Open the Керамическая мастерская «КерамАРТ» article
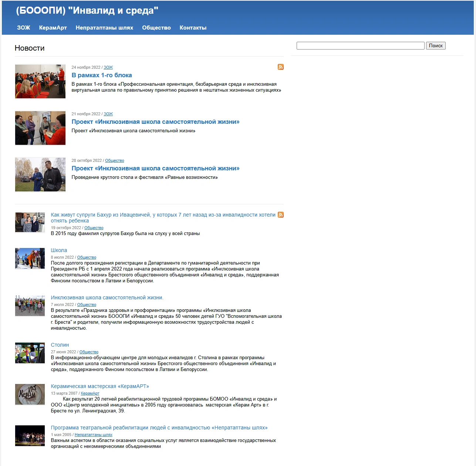Image resolution: width=476 pixels, height=466 pixels. tap(100, 386)
